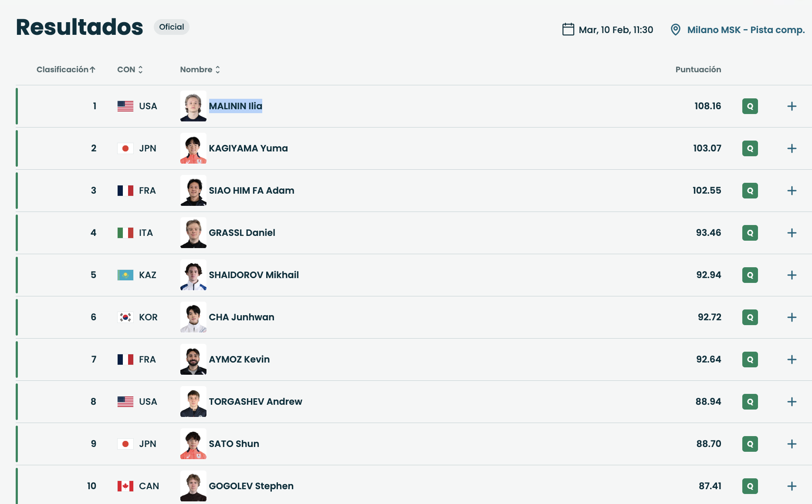Expand Grassl Daniel's result details
812x504 pixels.
tap(792, 233)
